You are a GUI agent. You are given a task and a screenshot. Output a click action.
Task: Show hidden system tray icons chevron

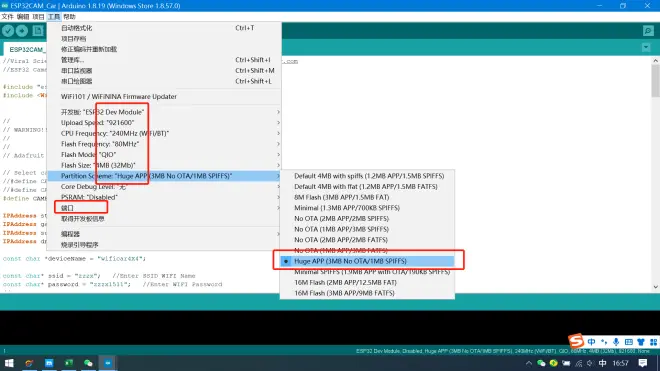click(x=529, y=363)
